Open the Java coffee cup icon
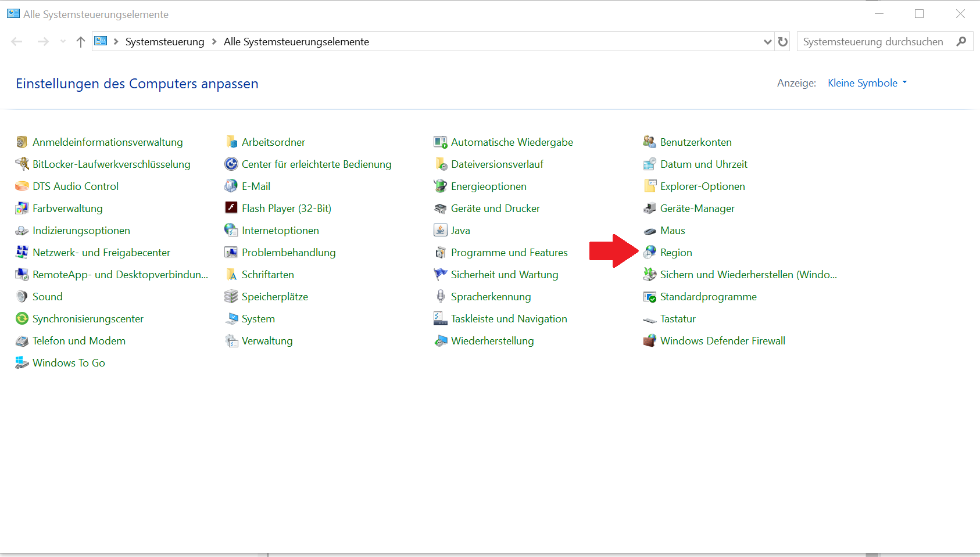 (440, 231)
